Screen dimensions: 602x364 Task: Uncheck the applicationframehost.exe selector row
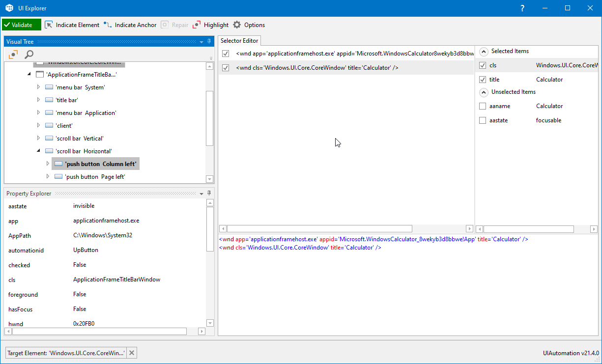(226, 54)
